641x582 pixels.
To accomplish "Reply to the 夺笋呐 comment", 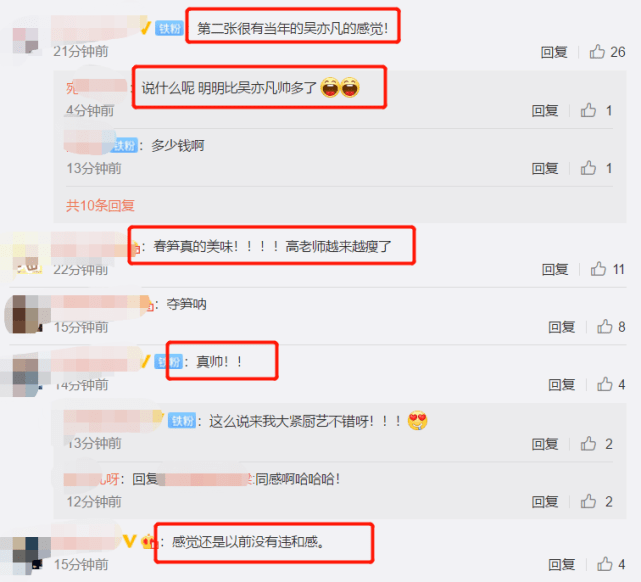I will coord(561,327).
